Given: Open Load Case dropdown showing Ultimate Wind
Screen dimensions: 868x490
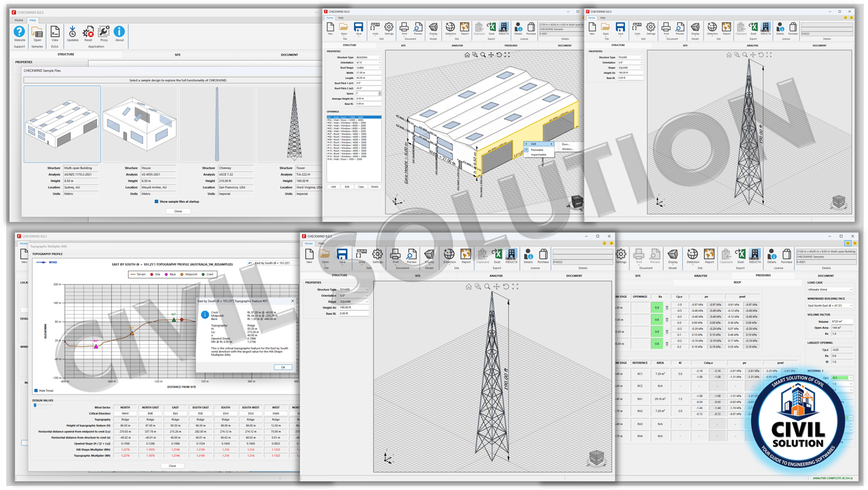Looking at the screenshot, I should point(830,289).
